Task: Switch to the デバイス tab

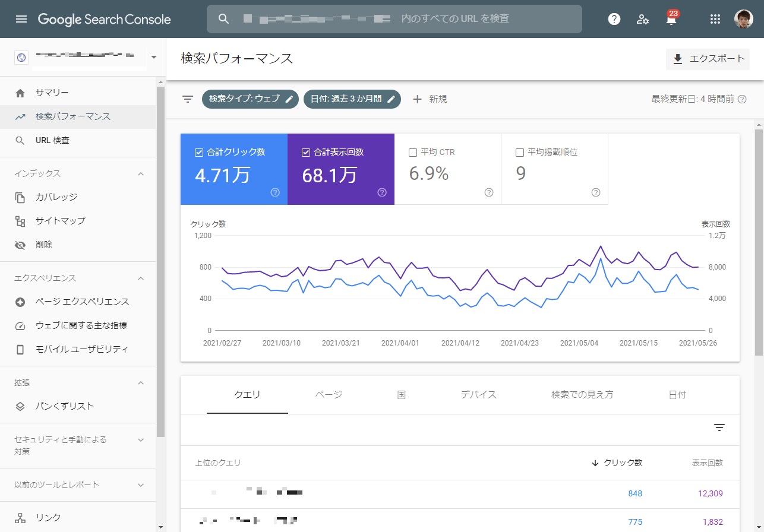Action: [x=478, y=394]
